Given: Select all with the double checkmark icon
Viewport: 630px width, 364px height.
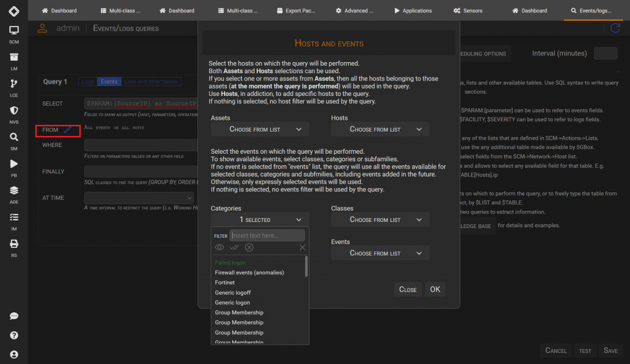Looking at the screenshot, I should point(234,248).
